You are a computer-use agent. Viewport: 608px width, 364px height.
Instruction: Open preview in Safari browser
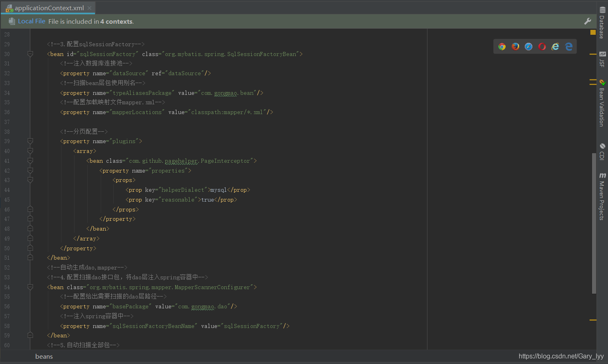(x=529, y=47)
